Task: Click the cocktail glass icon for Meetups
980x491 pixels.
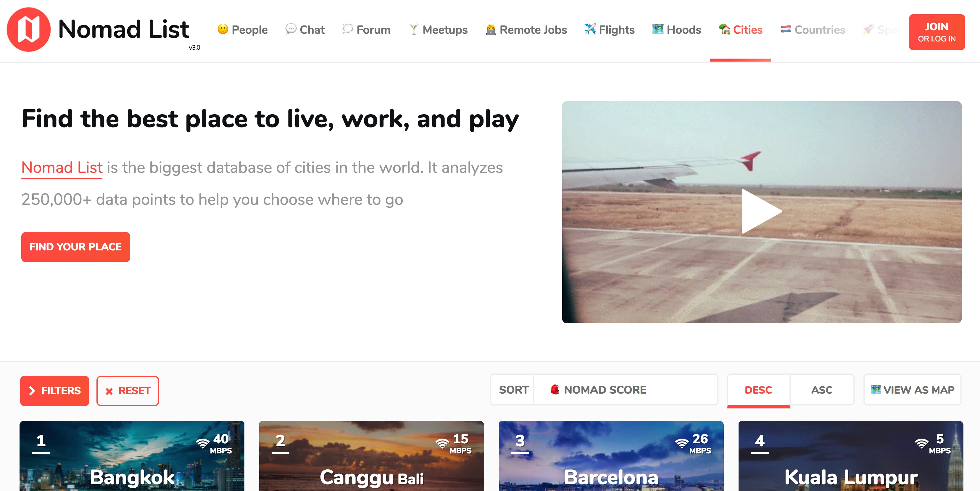Action: pyautogui.click(x=414, y=29)
